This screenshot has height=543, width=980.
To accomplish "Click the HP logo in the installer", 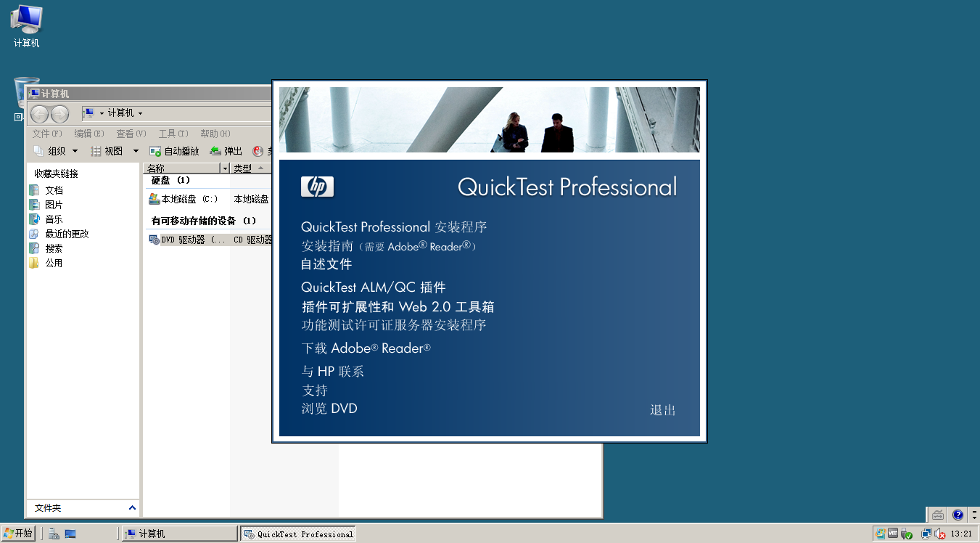I will (317, 187).
